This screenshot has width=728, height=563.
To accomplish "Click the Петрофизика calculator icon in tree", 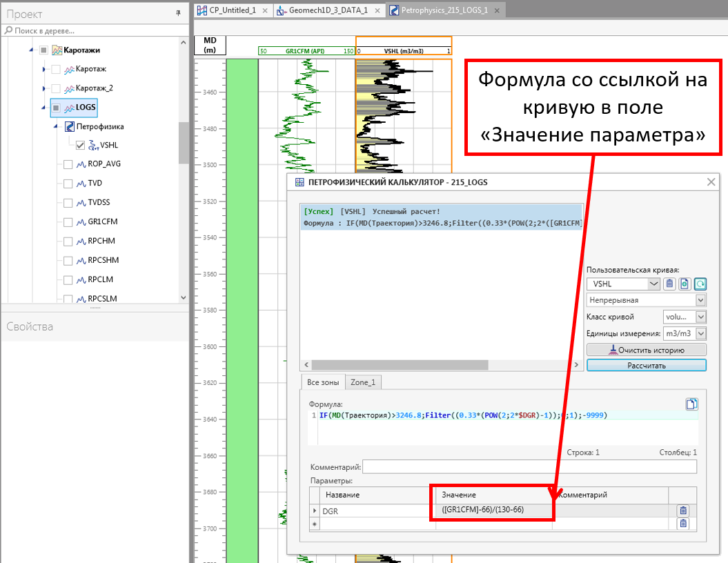I will tap(70, 126).
